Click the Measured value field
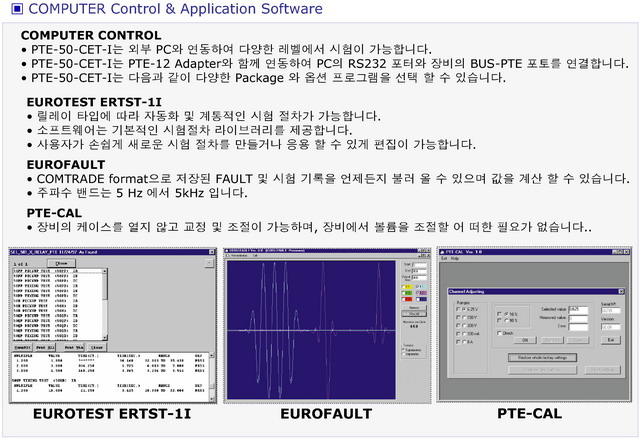This screenshot has width=640, height=439. click(x=578, y=319)
